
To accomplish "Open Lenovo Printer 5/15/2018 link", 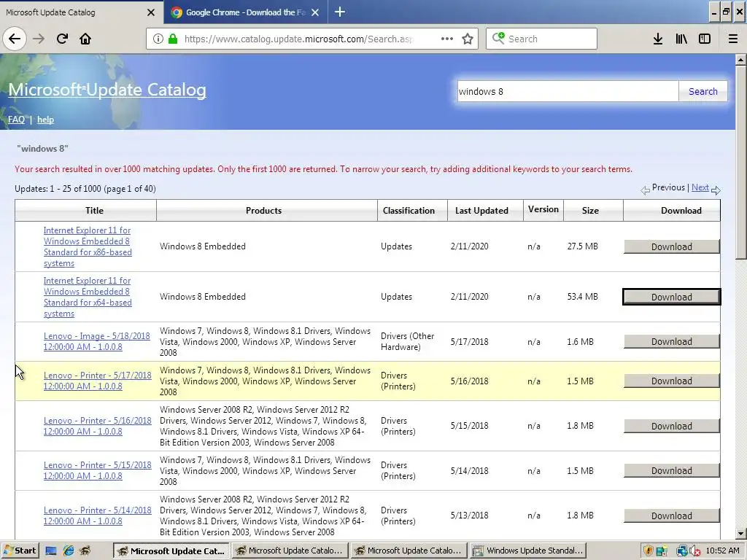I will [x=97, y=470].
